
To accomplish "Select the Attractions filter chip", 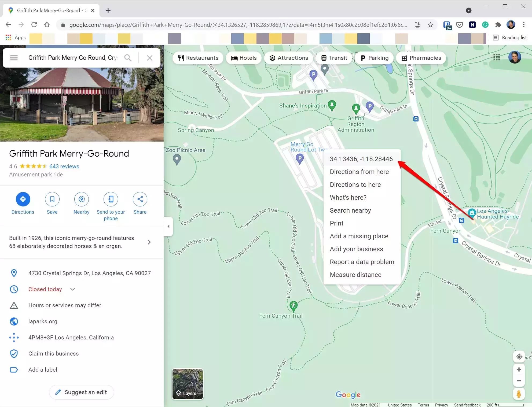I will pos(289,58).
